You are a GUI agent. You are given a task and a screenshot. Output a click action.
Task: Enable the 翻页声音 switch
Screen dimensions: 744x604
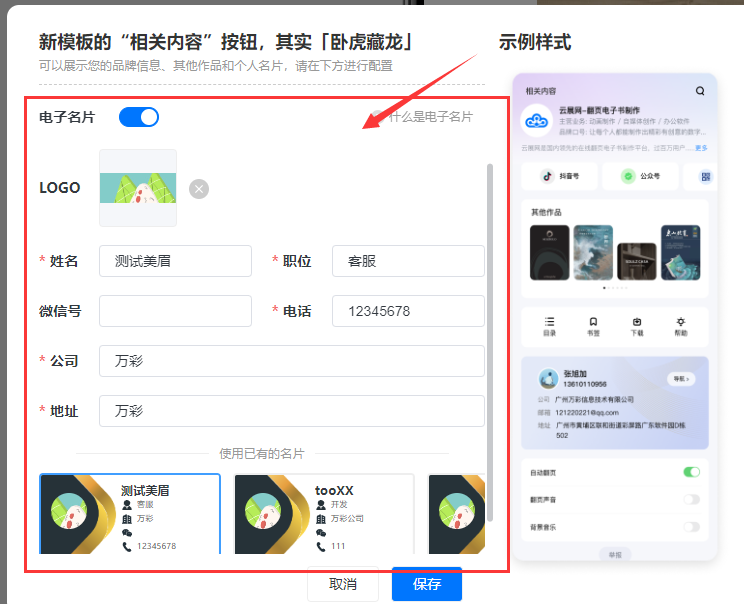691,499
